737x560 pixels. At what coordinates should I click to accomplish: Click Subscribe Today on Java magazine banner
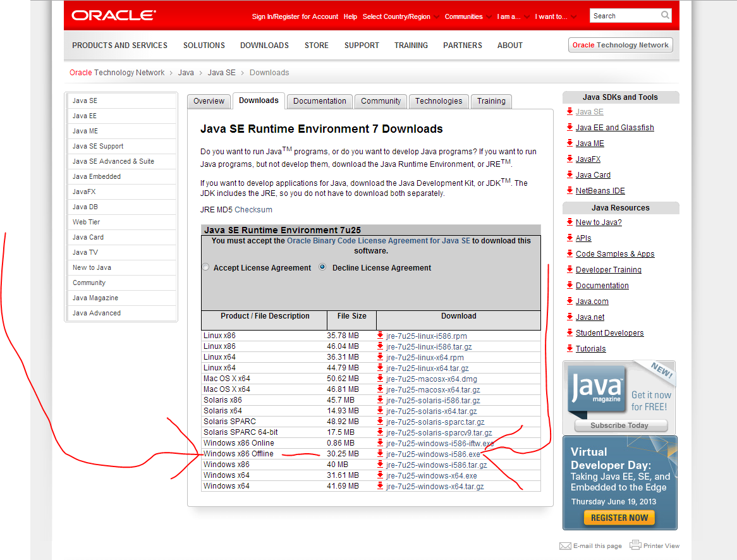click(619, 425)
